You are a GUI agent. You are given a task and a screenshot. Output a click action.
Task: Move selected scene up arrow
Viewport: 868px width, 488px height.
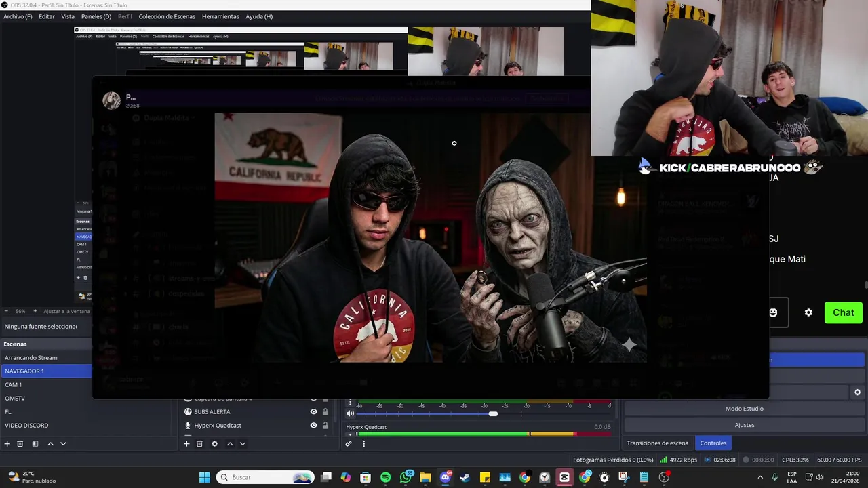pos(50,444)
